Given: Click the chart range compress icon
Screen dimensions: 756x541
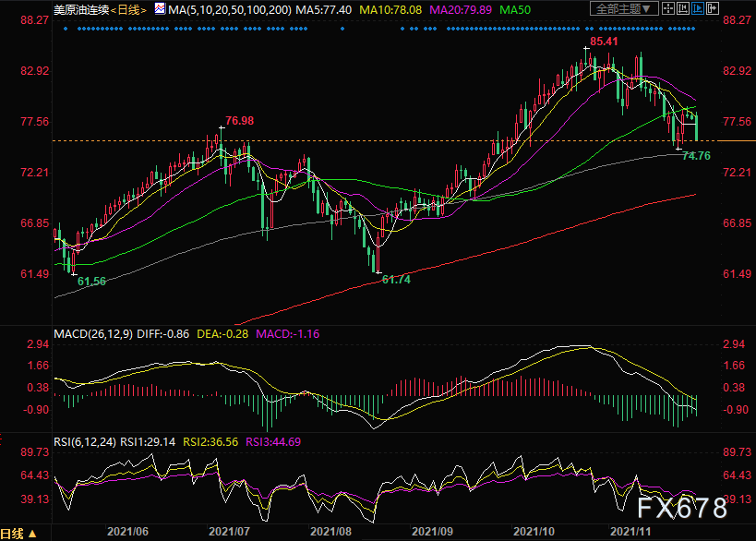Looking at the screenshot, I should tap(683, 8).
